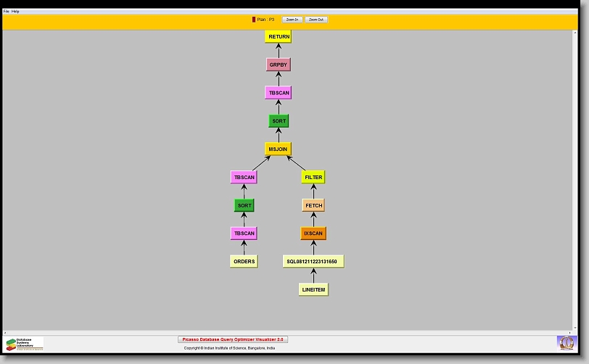Select the LINEITEM table node
Viewport: 589px width, 364px height.
pos(313,289)
